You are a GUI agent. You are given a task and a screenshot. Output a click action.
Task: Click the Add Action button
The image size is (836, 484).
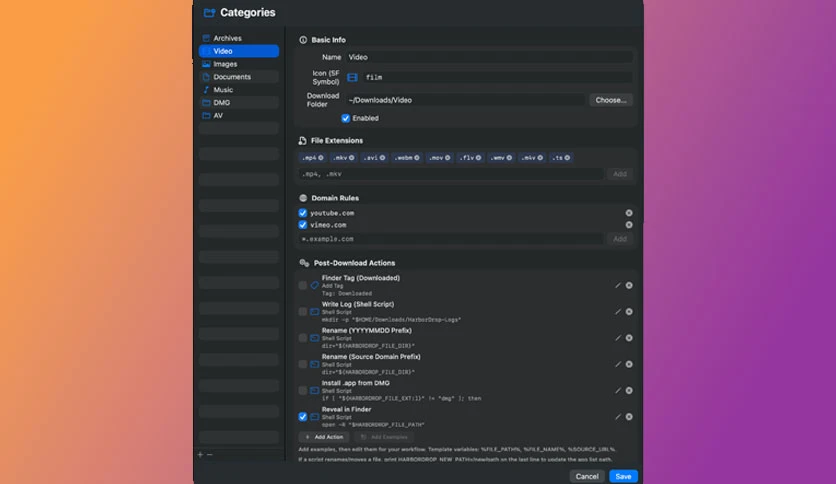pyautogui.click(x=324, y=437)
